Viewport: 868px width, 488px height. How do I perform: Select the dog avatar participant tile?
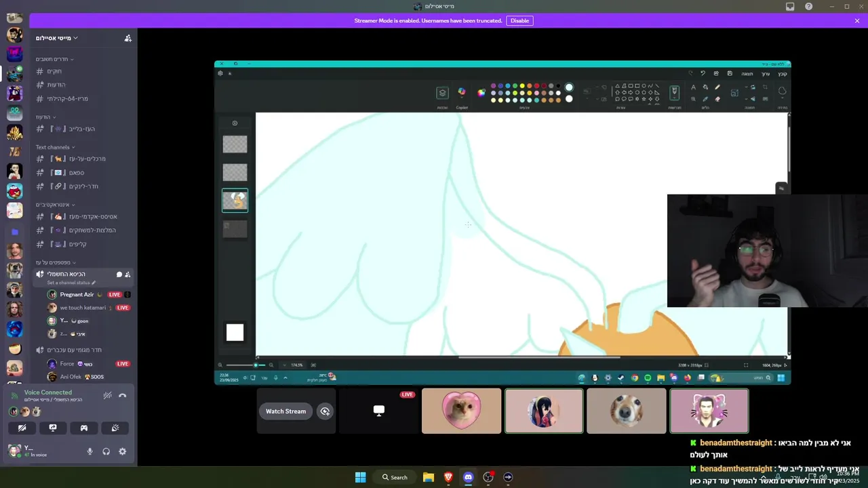click(627, 411)
